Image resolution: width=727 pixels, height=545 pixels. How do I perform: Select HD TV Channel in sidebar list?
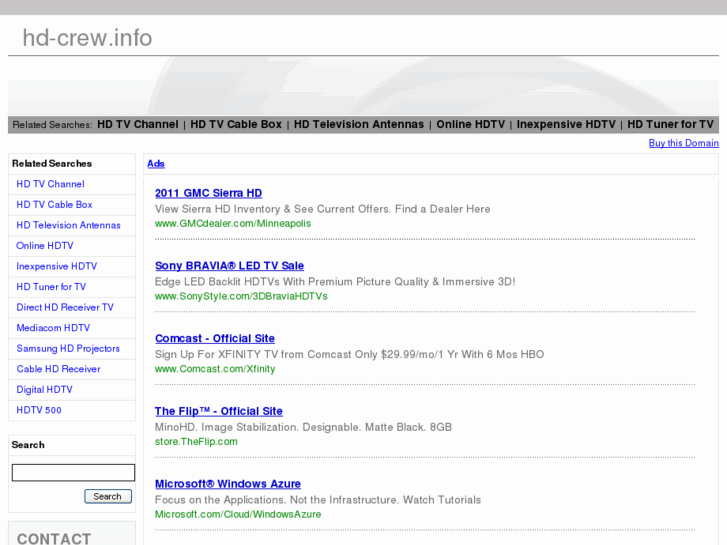[x=51, y=184]
